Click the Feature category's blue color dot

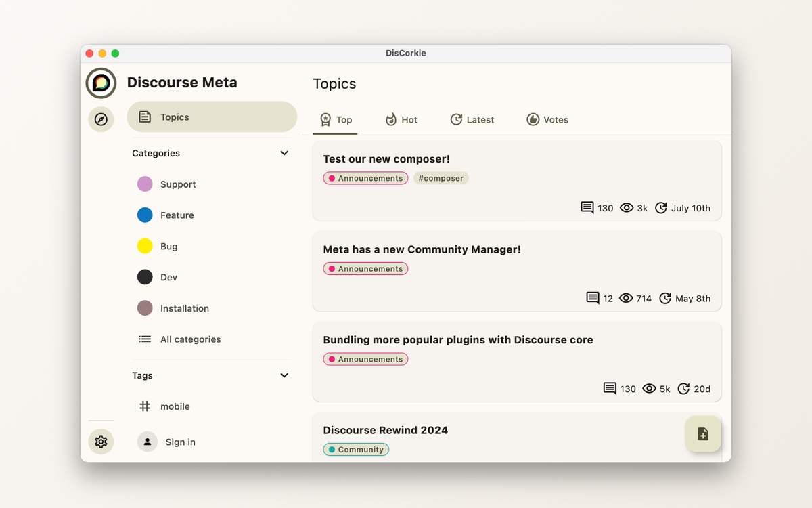[144, 215]
